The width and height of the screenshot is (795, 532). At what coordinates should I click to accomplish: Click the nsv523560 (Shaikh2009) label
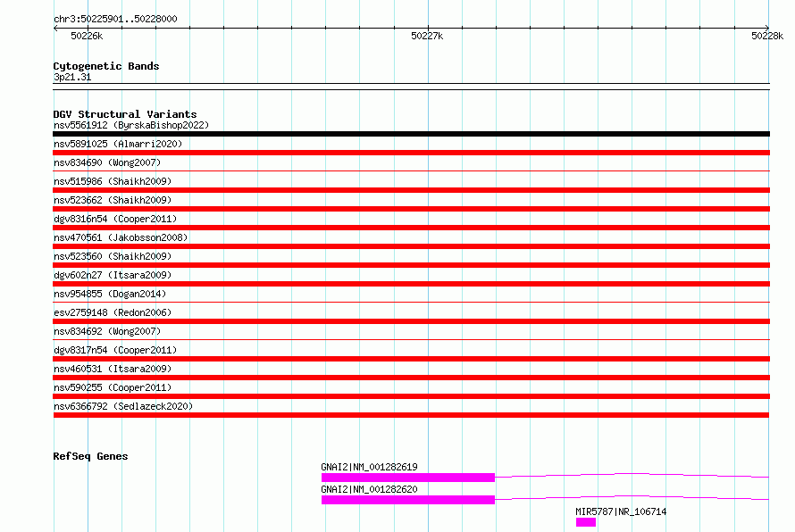click(x=113, y=256)
